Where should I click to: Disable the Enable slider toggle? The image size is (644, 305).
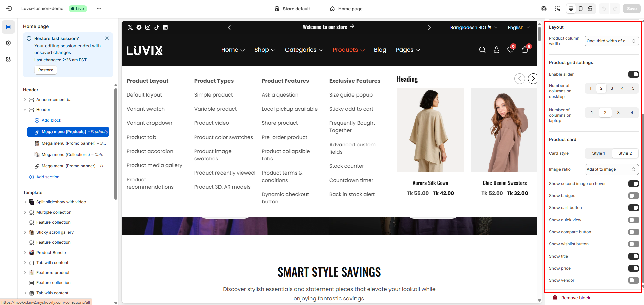click(x=633, y=74)
